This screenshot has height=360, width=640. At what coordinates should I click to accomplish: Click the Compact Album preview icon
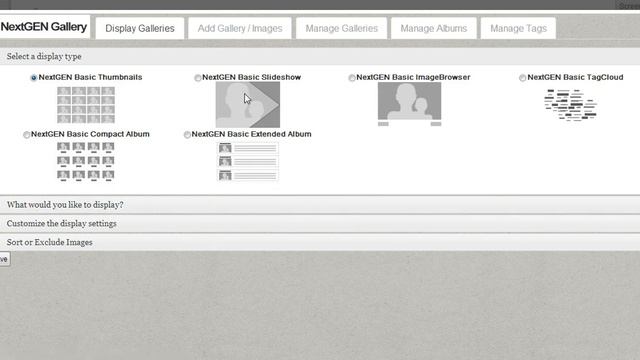86,162
